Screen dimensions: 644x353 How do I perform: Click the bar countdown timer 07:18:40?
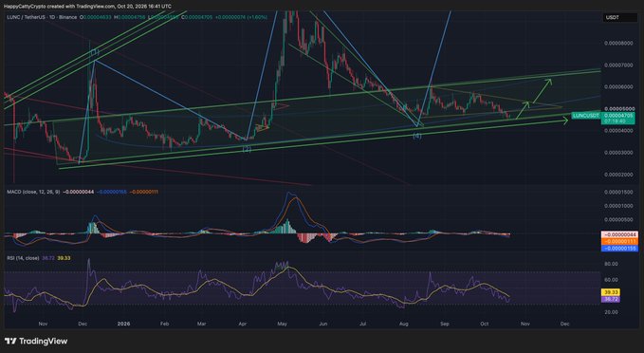(x=616, y=121)
